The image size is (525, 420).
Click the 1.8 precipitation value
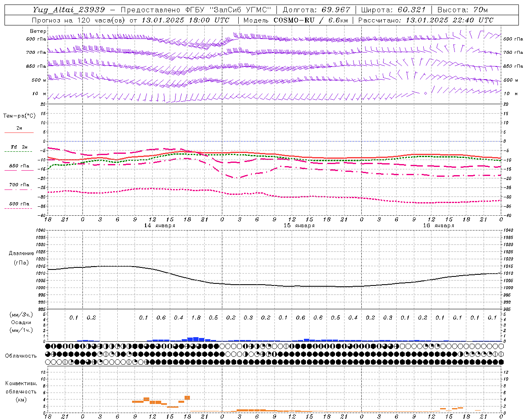coord(196,318)
